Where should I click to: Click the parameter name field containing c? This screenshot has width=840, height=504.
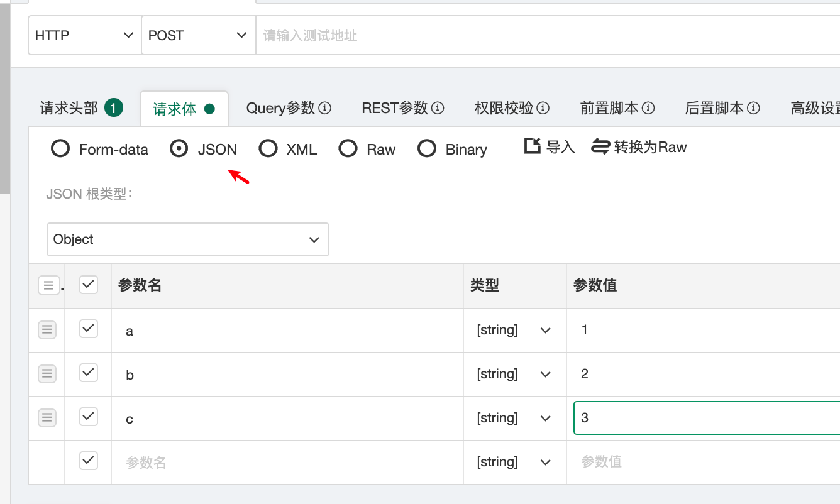[287, 419]
